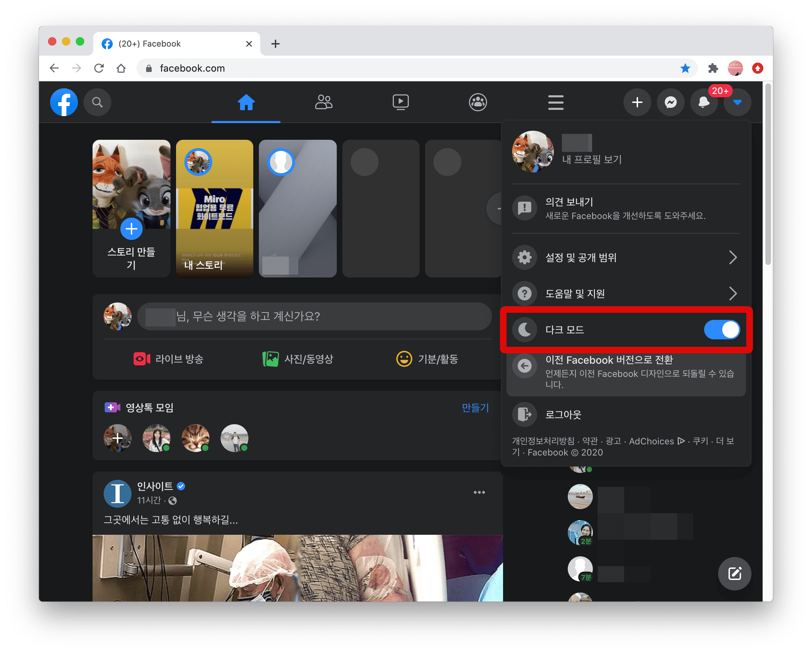The height and width of the screenshot is (653, 812).
Task: Open 개인정보처리방침 footer link
Action: pos(543,441)
